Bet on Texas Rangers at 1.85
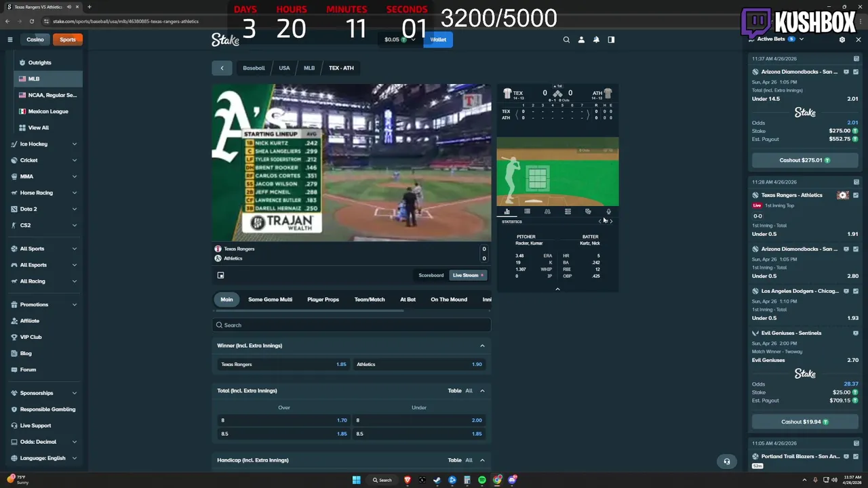This screenshot has height=488, width=868. click(x=283, y=365)
